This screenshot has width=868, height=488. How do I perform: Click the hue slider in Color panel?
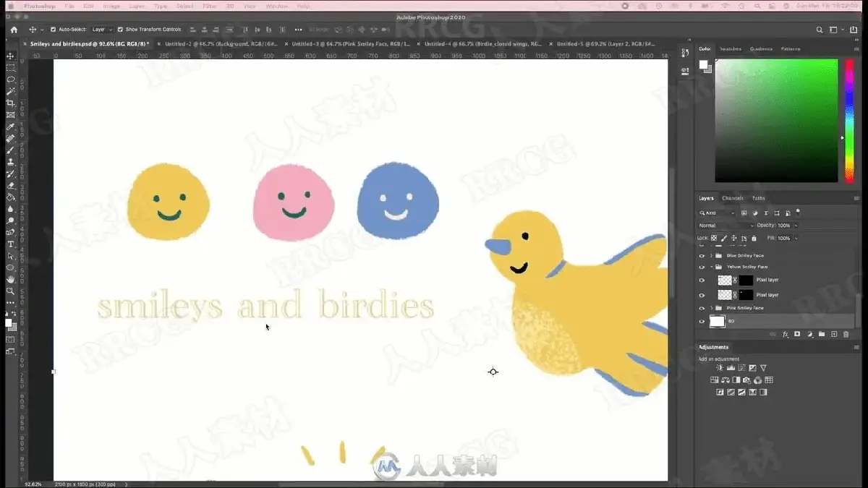849,121
